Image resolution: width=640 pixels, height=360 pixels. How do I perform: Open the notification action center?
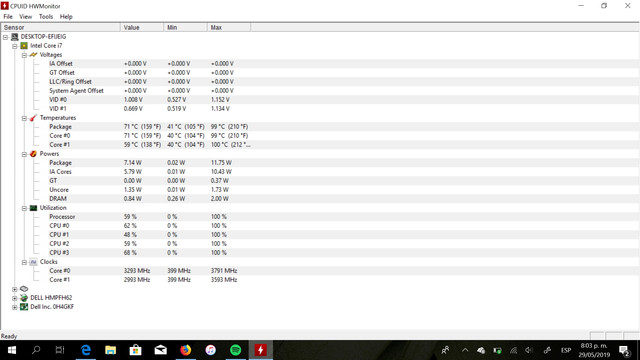(624, 350)
